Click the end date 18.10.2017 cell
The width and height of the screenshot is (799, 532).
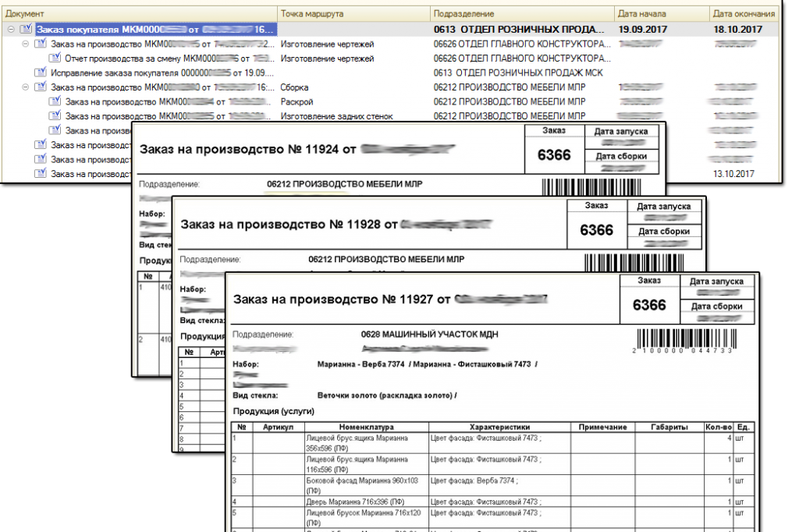click(738, 30)
